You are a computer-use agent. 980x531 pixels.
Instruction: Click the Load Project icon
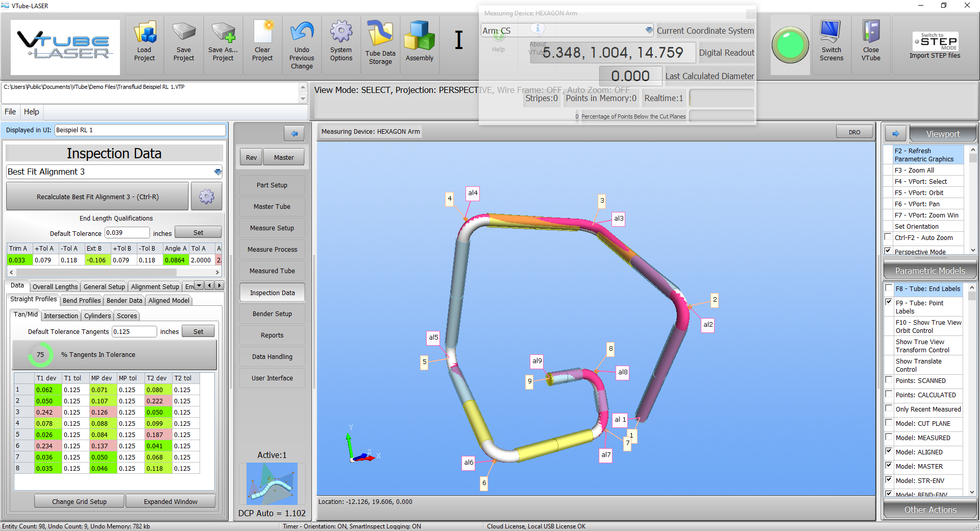pos(144,33)
